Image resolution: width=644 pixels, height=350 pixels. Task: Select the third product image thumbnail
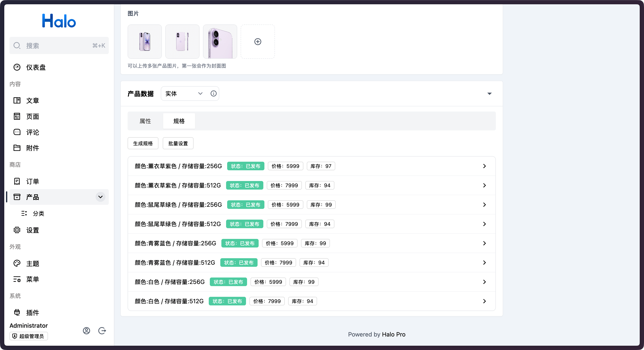point(220,42)
